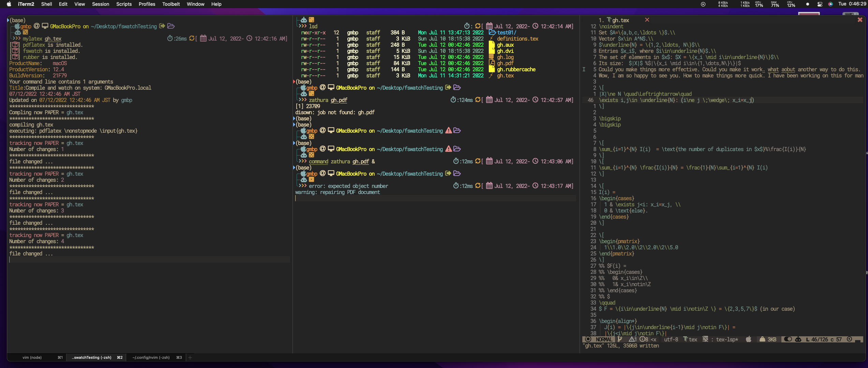Click the CPU 12% menu bar monitor

(x=791, y=4)
